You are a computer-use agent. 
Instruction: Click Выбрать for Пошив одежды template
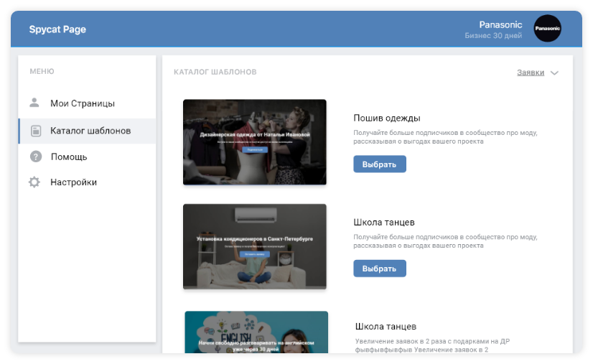point(380,164)
